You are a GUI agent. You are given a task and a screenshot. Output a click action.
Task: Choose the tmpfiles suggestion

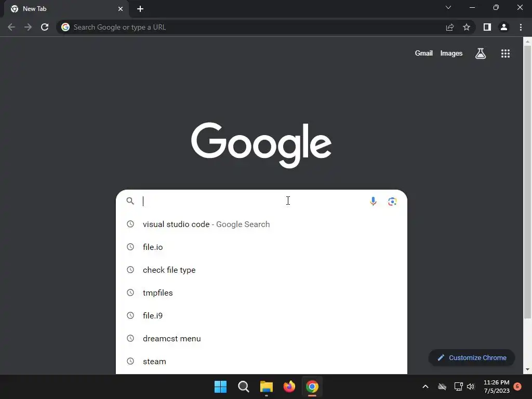261,293
